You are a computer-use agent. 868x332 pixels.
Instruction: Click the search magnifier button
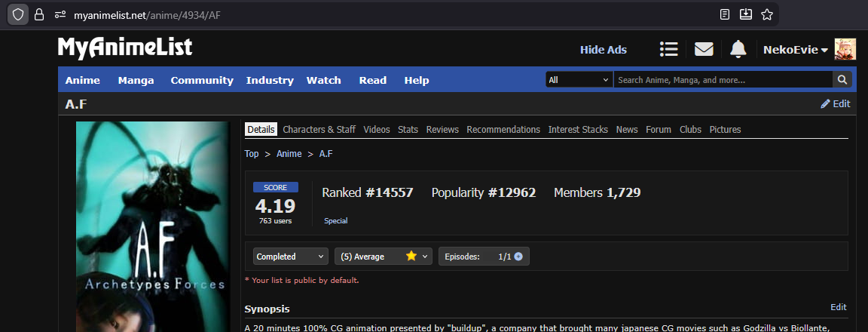pyautogui.click(x=842, y=80)
